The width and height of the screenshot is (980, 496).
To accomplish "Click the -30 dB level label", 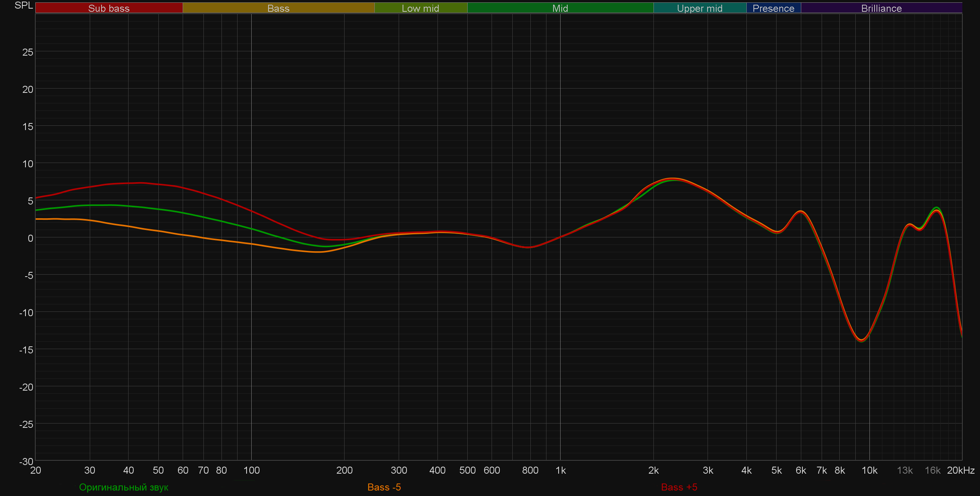I will pos(26,461).
